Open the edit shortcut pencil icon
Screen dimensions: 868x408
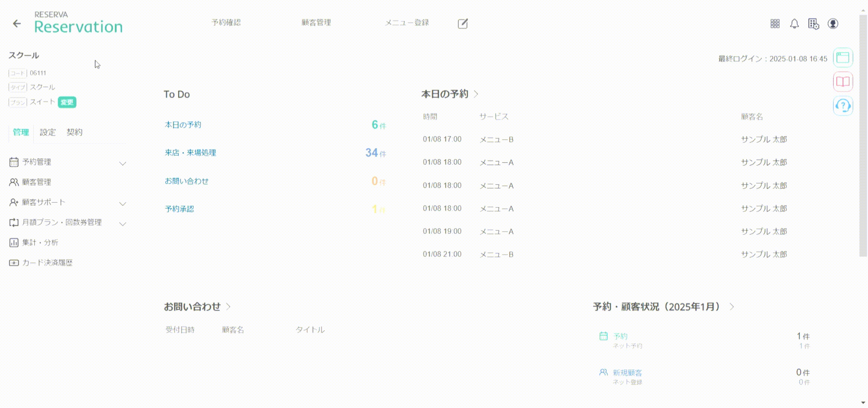coord(463,24)
